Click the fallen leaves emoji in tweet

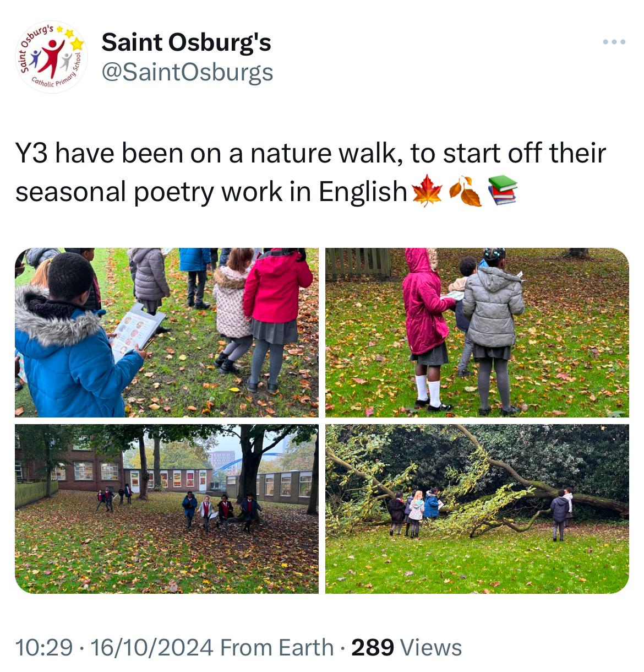(x=466, y=191)
